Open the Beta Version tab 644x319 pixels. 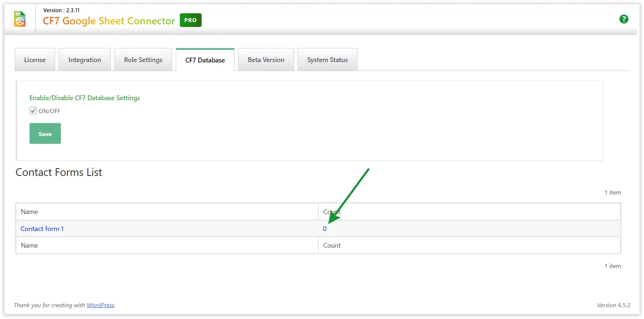(266, 60)
